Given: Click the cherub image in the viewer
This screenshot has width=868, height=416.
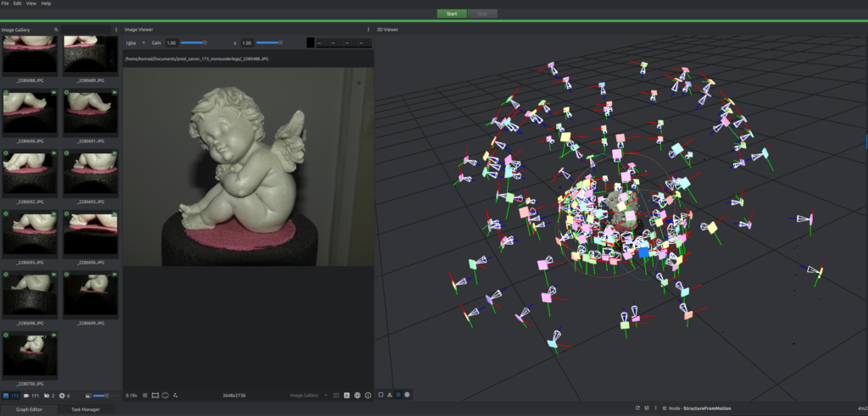Looking at the screenshot, I should pyautogui.click(x=248, y=167).
